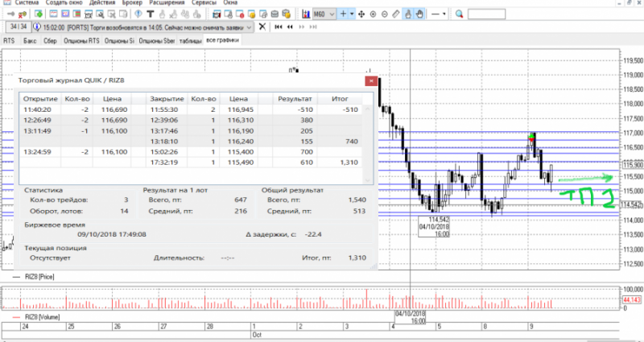Viewport: 644px width, 342px height.
Task: Click the zoom out (circle minus) icon
Action: 385,14
